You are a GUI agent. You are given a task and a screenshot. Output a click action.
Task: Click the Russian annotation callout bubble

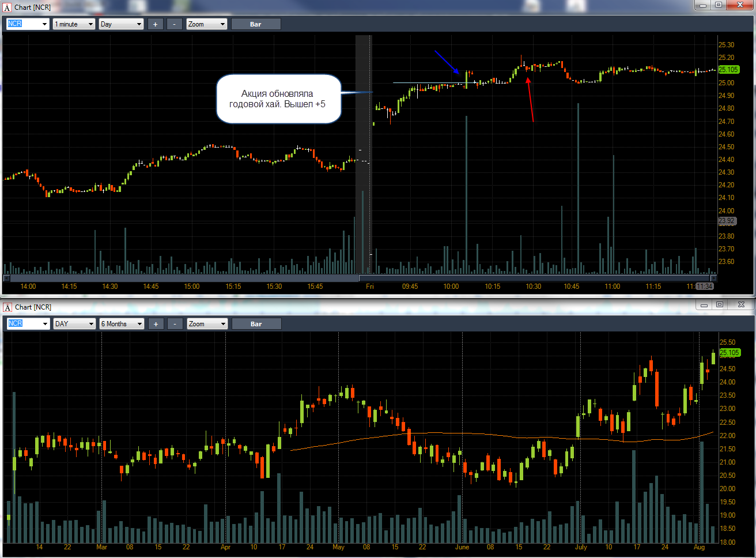[x=279, y=99]
